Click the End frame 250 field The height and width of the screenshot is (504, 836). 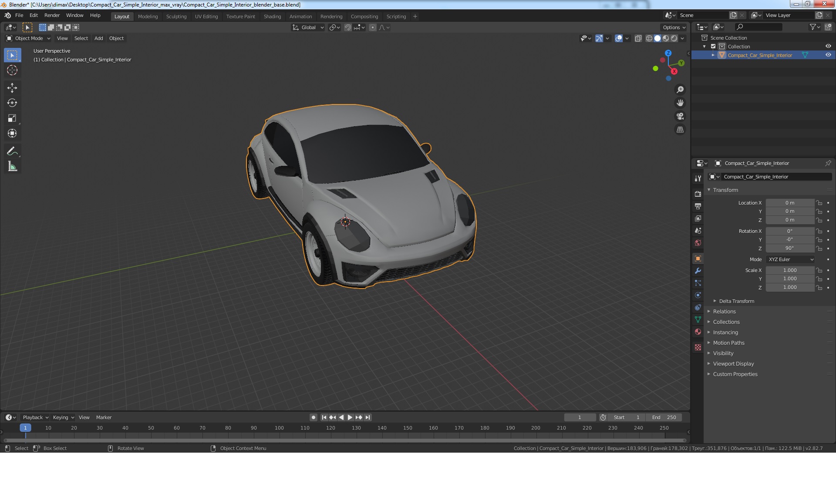click(x=664, y=417)
